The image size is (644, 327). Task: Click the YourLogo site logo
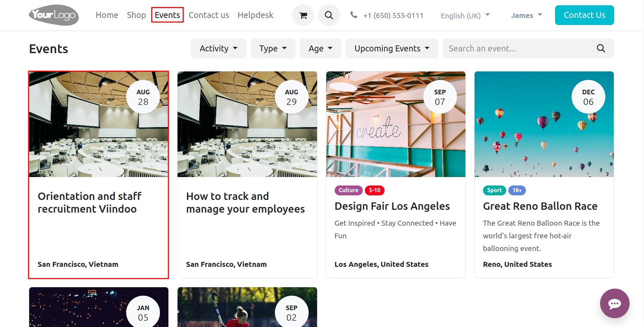pyautogui.click(x=54, y=15)
